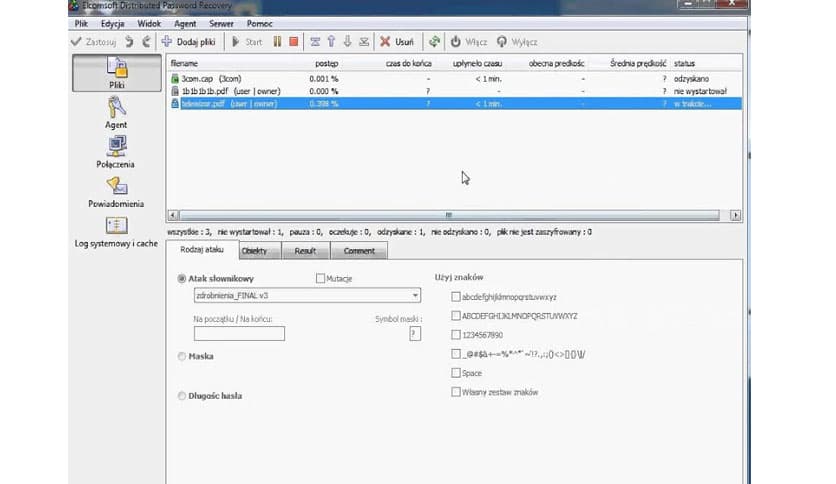Screen dimensions: 836x484
Task: Check the special symbols character set
Action: point(456,354)
